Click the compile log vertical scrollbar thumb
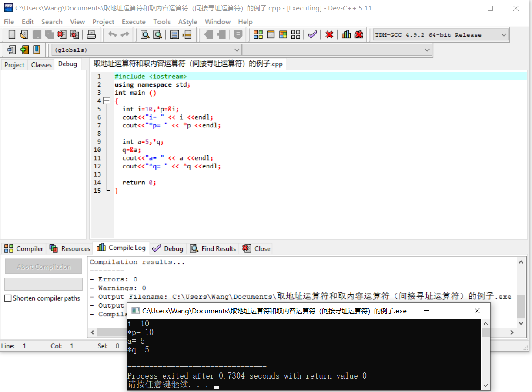The image size is (532, 392). click(521, 307)
